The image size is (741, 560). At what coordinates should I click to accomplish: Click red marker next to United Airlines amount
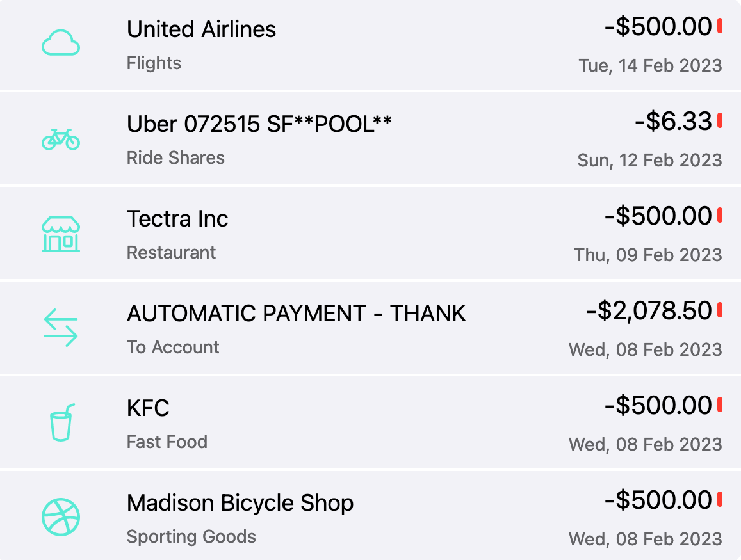point(720,26)
